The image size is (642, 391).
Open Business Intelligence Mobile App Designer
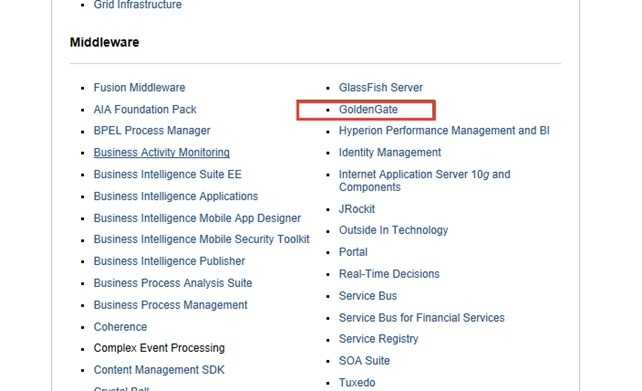click(197, 218)
